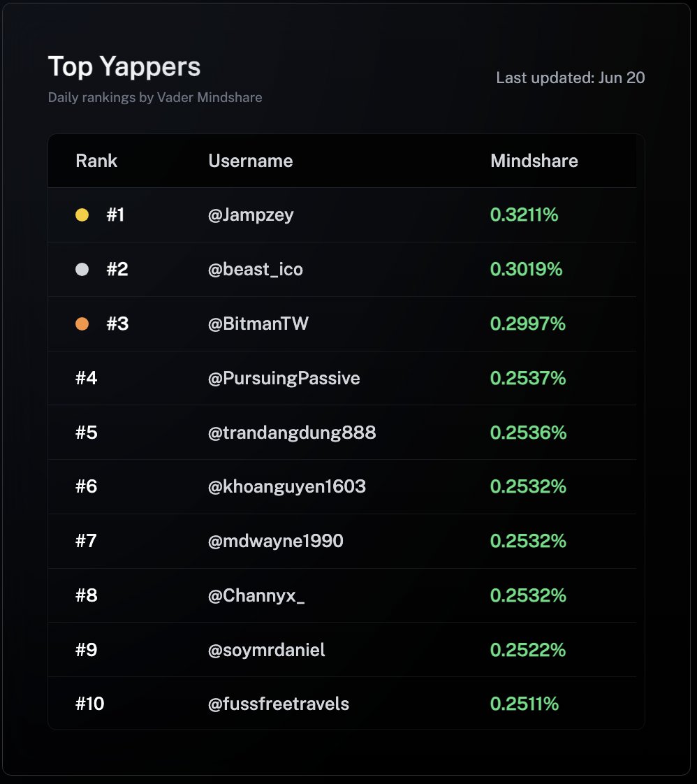Open the @fussfreetravels username
Screen dimensions: 697x784
point(278,704)
